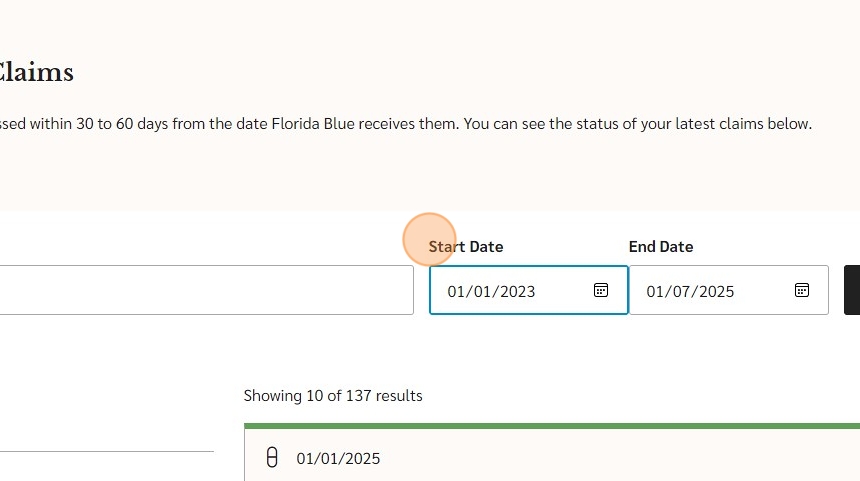Open the Start Date calendar picker icon
The image size is (860, 481).
point(601,290)
